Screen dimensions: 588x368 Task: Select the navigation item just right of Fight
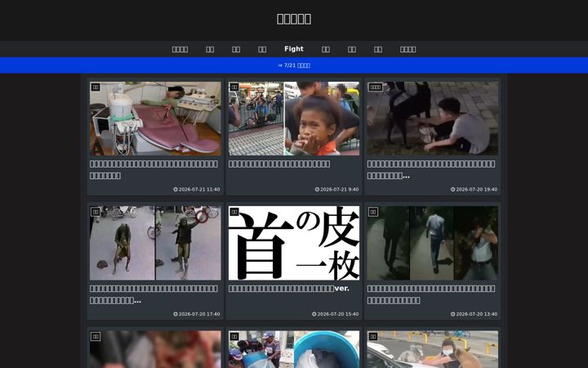[x=326, y=49]
